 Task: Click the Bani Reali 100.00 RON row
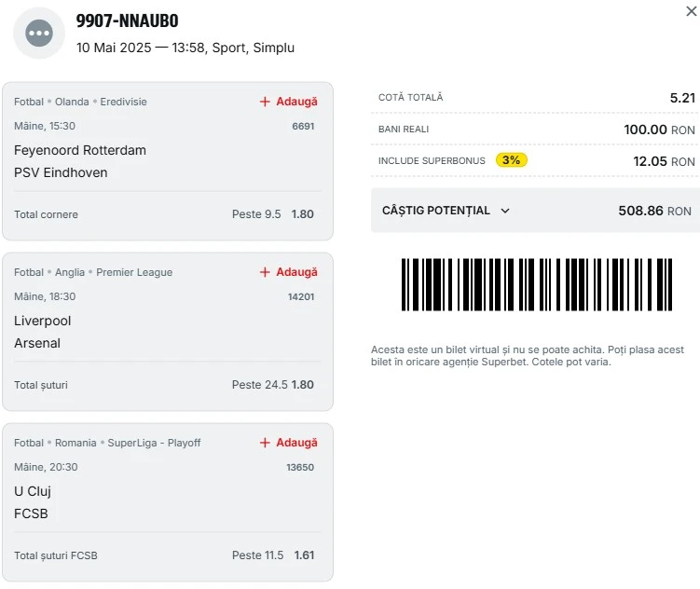click(x=535, y=130)
